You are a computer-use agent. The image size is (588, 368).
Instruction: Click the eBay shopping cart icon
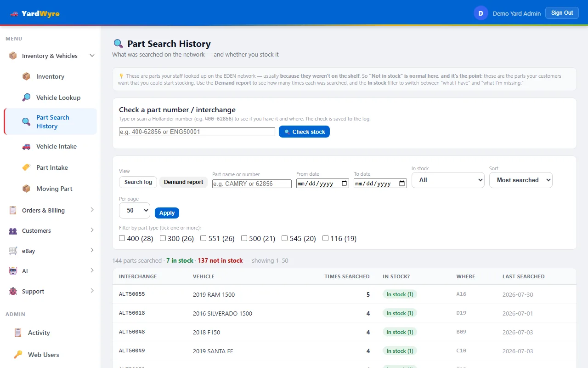point(13,251)
